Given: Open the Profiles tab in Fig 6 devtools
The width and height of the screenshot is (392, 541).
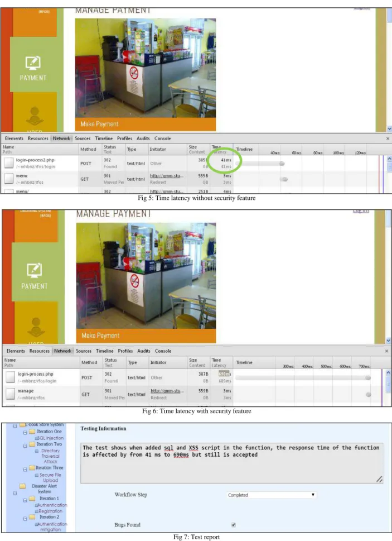Looking at the screenshot, I should tap(125, 351).
